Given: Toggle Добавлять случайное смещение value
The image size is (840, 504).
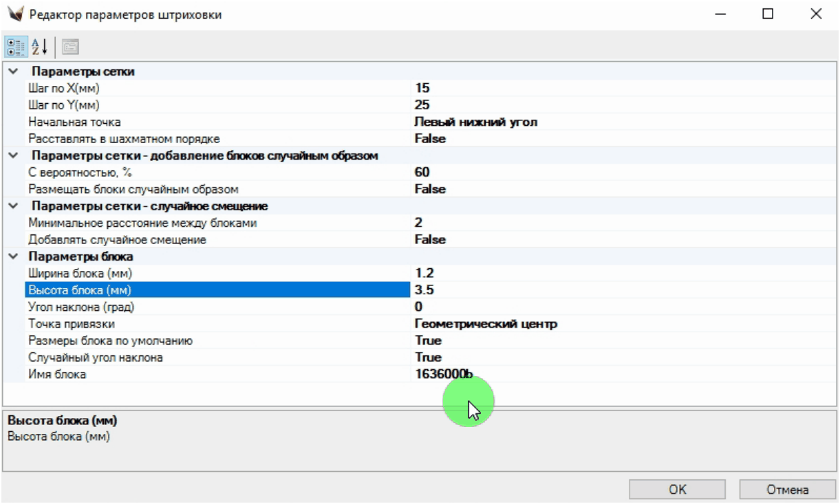Looking at the screenshot, I should 430,240.
